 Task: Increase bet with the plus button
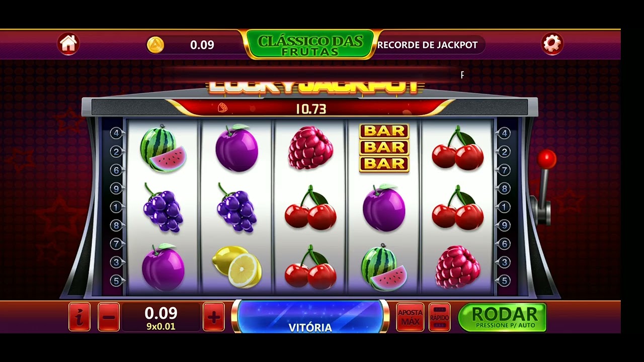pyautogui.click(x=214, y=317)
